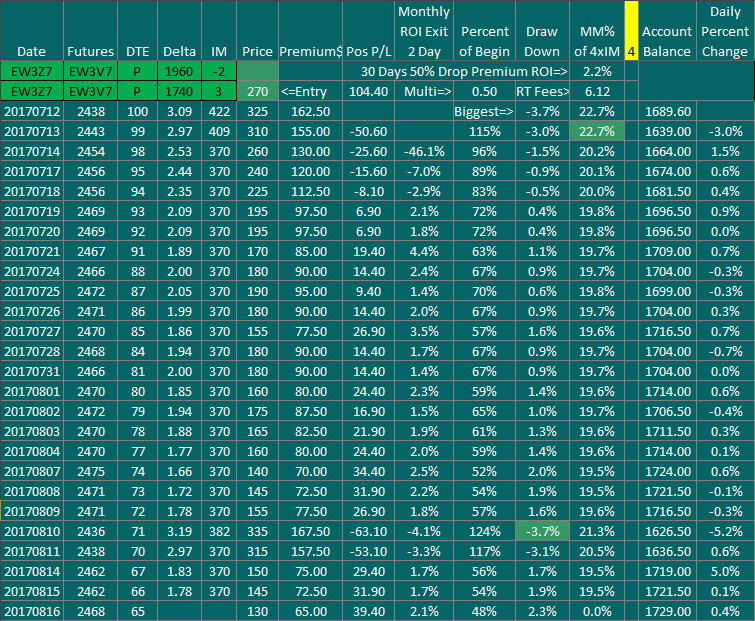Click the yellow cell containing 4
This screenshot has width=755, height=621.
click(631, 31)
